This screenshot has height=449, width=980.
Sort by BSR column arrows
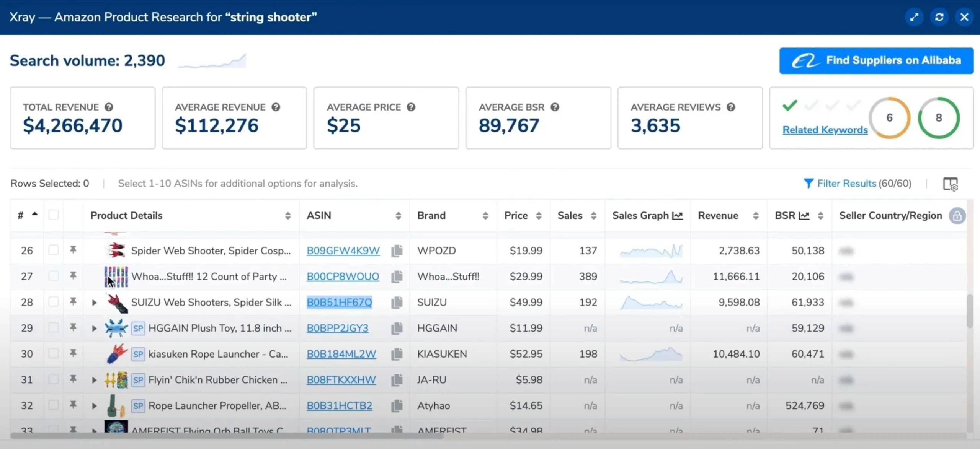click(820, 216)
